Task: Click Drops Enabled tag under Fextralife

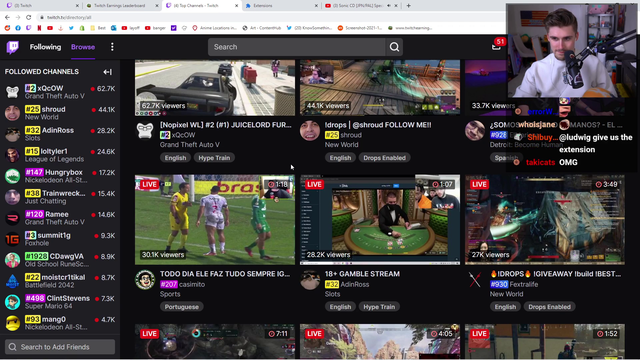Action: [549, 307]
